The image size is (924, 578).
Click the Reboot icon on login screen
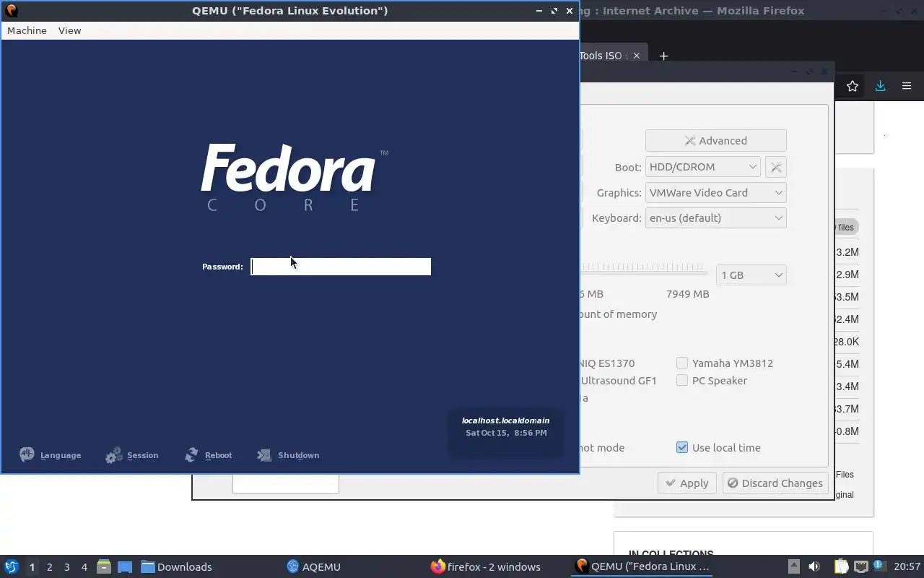pos(191,455)
